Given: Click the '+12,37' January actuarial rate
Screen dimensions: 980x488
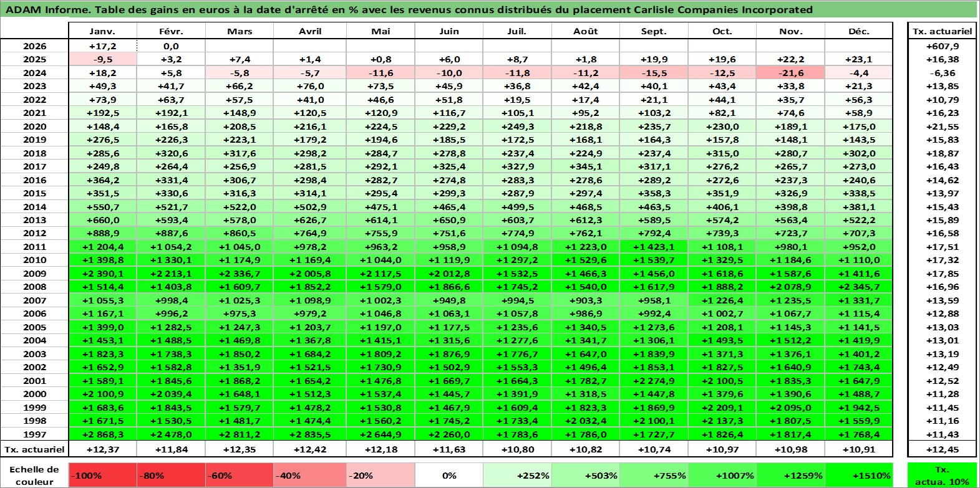Looking at the screenshot, I should [102, 449].
